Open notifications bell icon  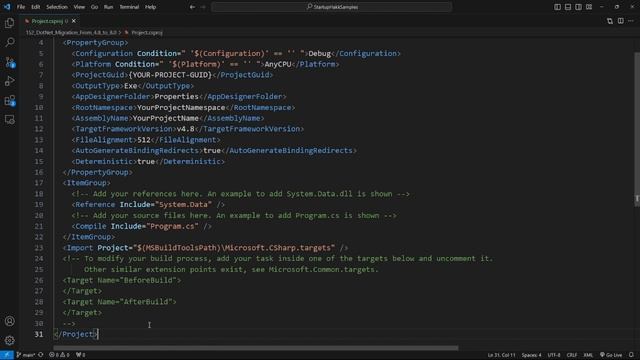click(631, 355)
